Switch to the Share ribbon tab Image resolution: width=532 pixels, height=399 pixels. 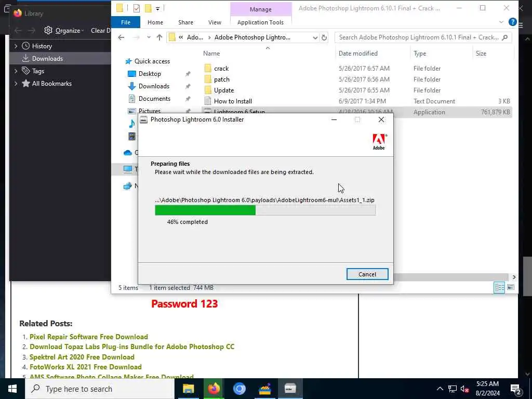tap(185, 22)
